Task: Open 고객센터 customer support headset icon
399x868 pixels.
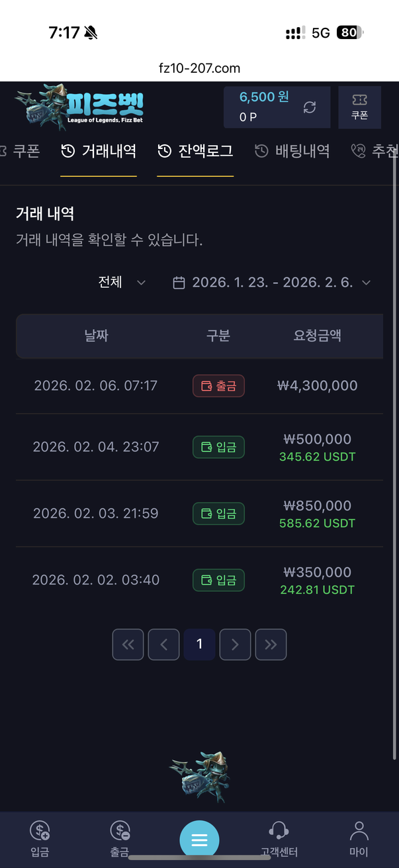Action: (279, 838)
